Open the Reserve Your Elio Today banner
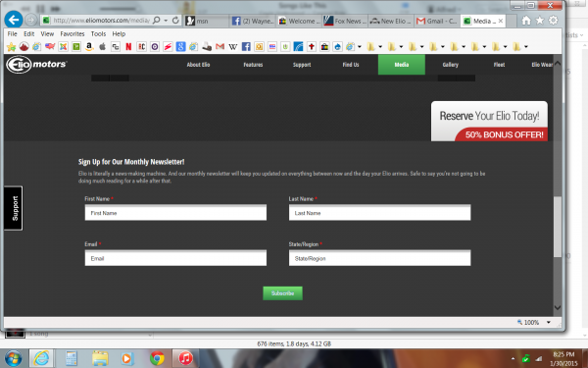 pos(489,121)
